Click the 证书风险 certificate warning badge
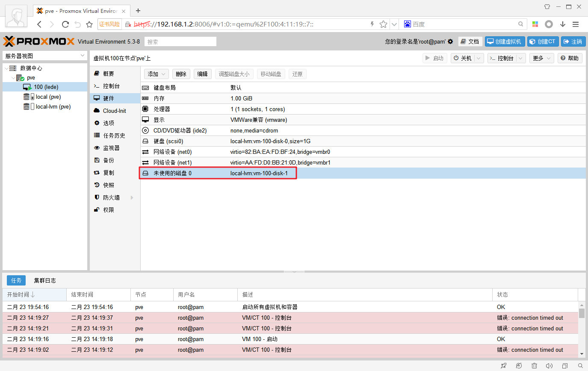The image size is (588, 371). pos(110,24)
